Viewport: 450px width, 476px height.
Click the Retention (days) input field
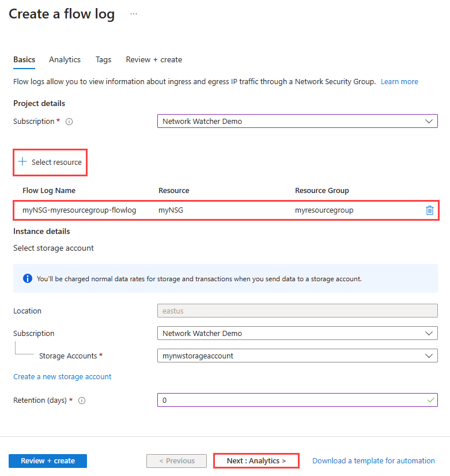tap(291, 400)
